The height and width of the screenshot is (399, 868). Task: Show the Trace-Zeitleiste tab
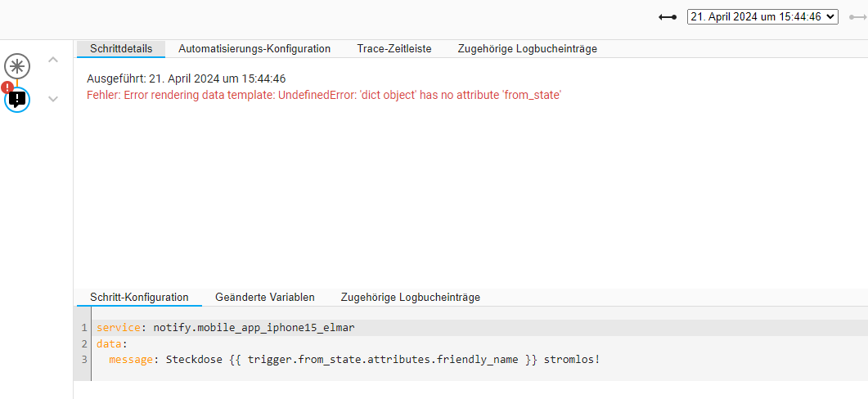click(x=394, y=49)
